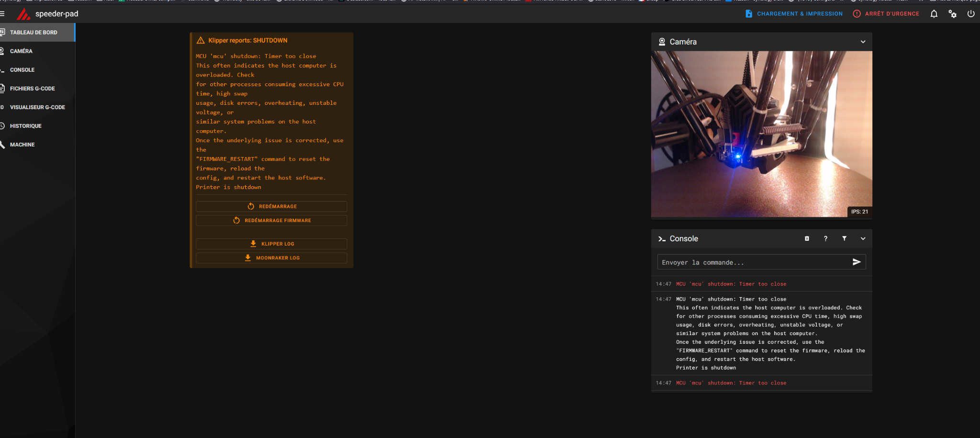The width and height of the screenshot is (980, 438).
Task: Click the speeder-pad title text
Action: click(x=57, y=14)
